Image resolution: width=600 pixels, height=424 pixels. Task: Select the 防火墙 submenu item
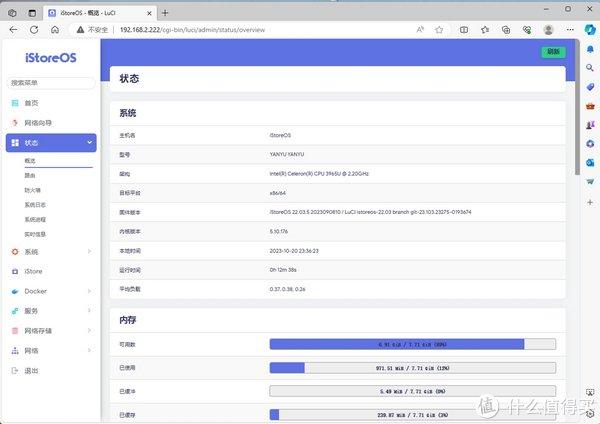tap(33, 190)
